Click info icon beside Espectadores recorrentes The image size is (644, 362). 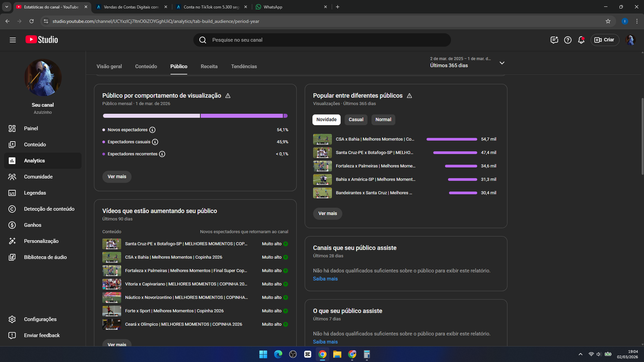point(162,154)
